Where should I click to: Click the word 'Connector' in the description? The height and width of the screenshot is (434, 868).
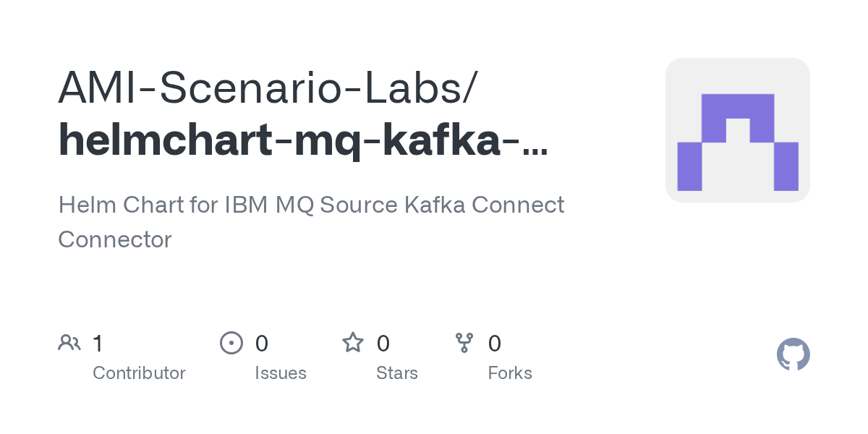[114, 239]
